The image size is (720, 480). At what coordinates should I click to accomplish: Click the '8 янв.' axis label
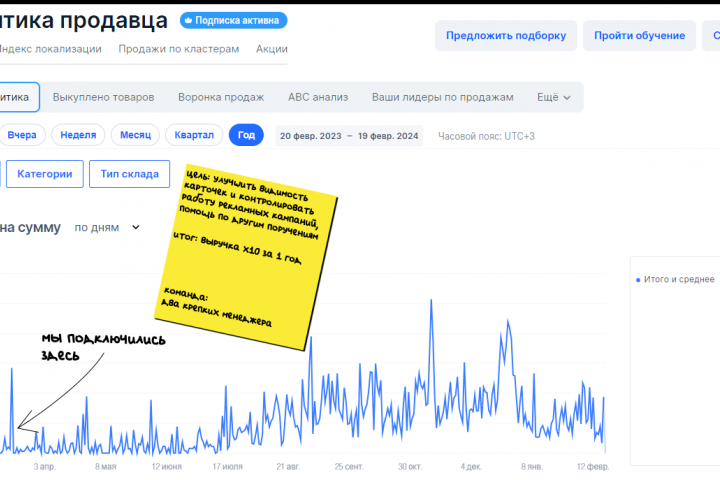click(x=532, y=467)
